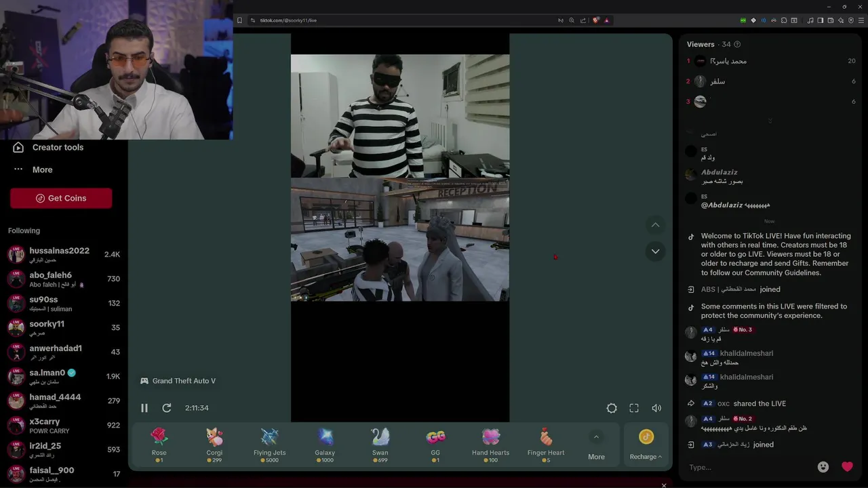Go to next LIVE with down chevron
The width and height of the screenshot is (868, 488).
click(655, 251)
